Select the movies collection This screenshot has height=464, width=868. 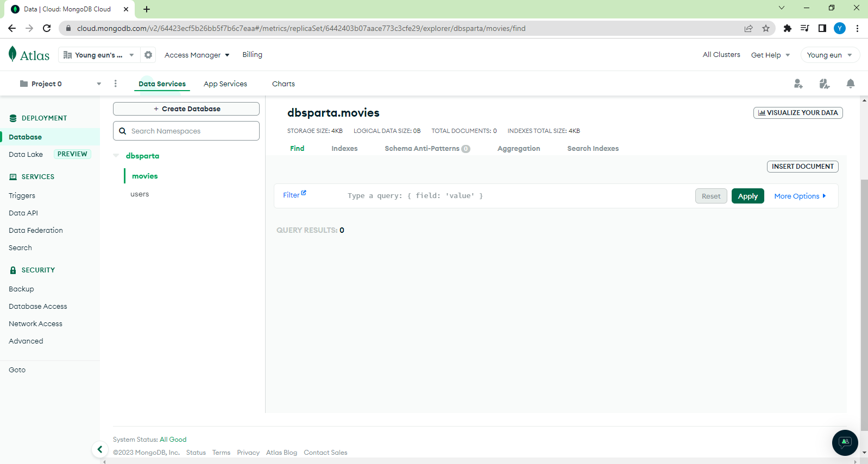145,176
